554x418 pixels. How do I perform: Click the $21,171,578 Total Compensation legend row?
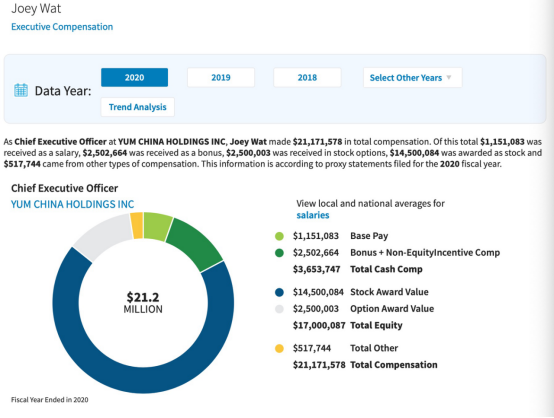tap(365, 365)
